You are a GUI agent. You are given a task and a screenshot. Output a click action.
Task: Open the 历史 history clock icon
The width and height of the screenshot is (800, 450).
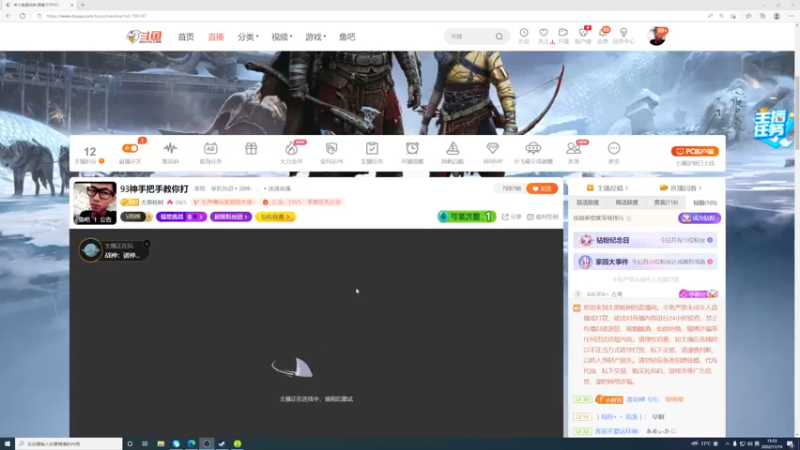point(523,36)
